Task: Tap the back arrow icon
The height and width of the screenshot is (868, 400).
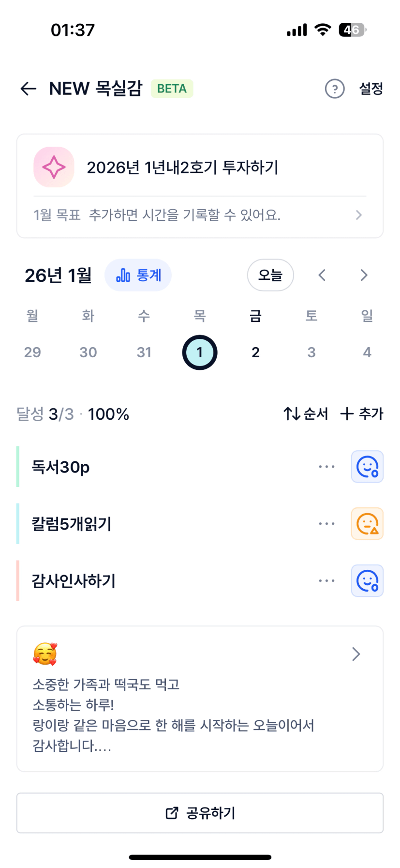Action: (x=29, y=89)
